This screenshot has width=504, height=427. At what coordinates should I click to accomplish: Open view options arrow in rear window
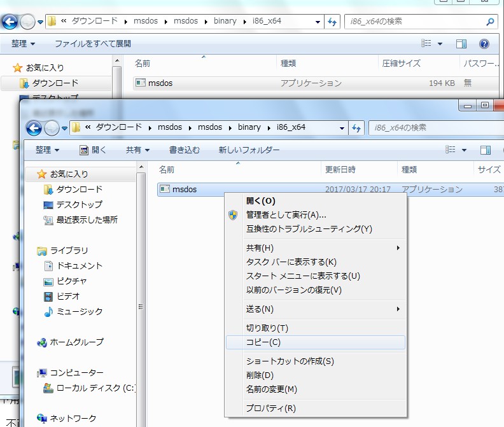pyautogui.click(x=440, y=43)
